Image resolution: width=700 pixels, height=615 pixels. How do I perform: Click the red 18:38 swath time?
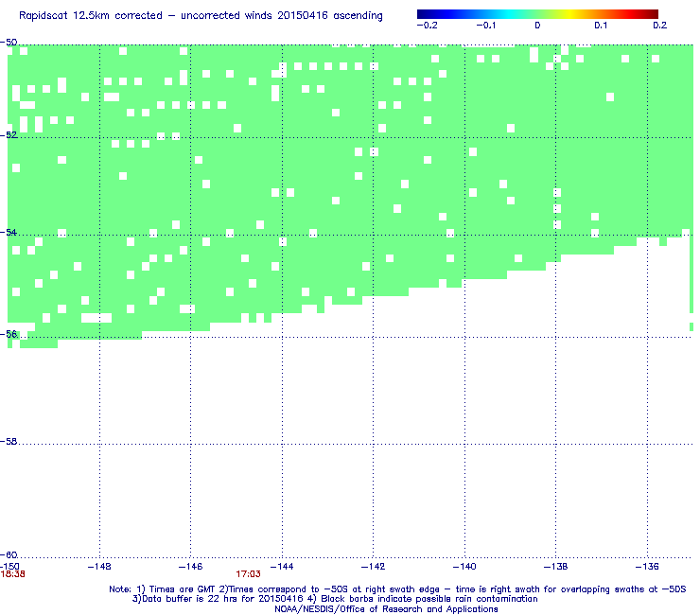(x=12, y=574)
